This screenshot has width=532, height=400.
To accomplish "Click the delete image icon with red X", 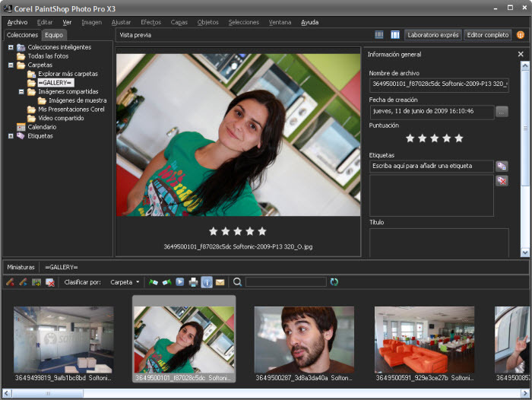I will [x=49, y=282].
